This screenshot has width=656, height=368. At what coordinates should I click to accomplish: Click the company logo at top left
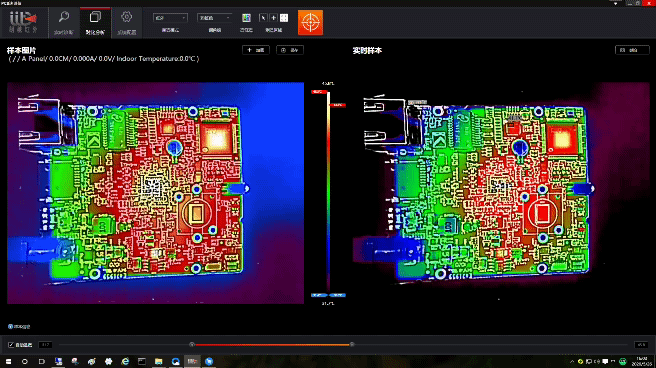(x=23, y=22)
